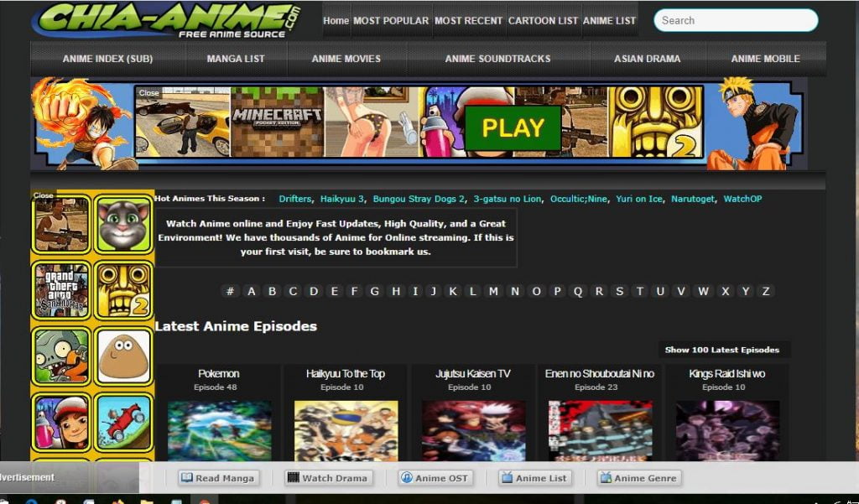Click the music icon beside Anime OST
This screenshot has height=504, width=859.
pyautogui.click(x=407, y=478)
